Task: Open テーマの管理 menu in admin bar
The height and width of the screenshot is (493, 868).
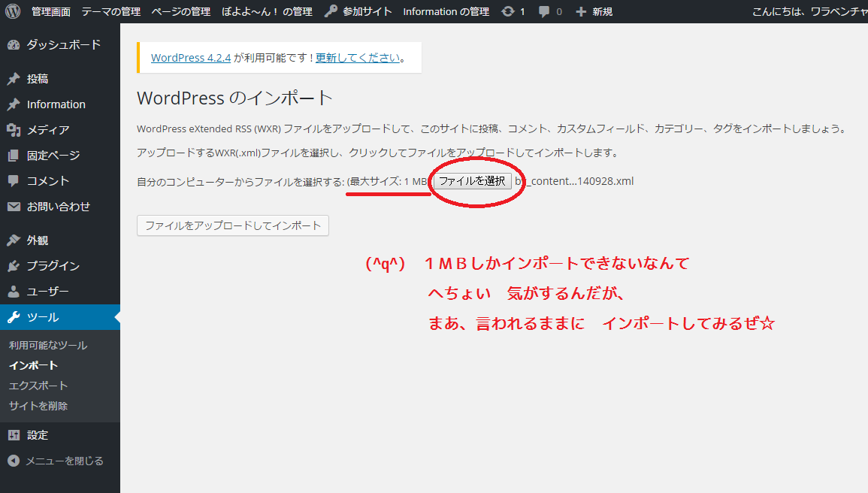Action: click(110, 11)
